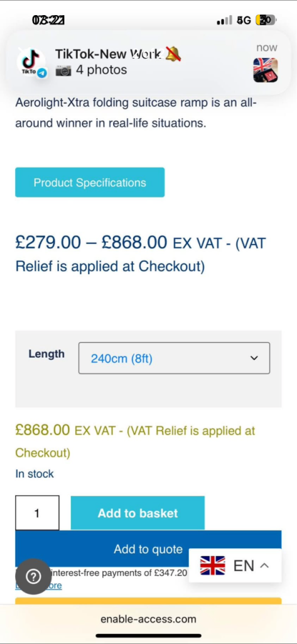Open the Product Specifications button
Viewport: 297px width, 644px height.
[90, 182]
